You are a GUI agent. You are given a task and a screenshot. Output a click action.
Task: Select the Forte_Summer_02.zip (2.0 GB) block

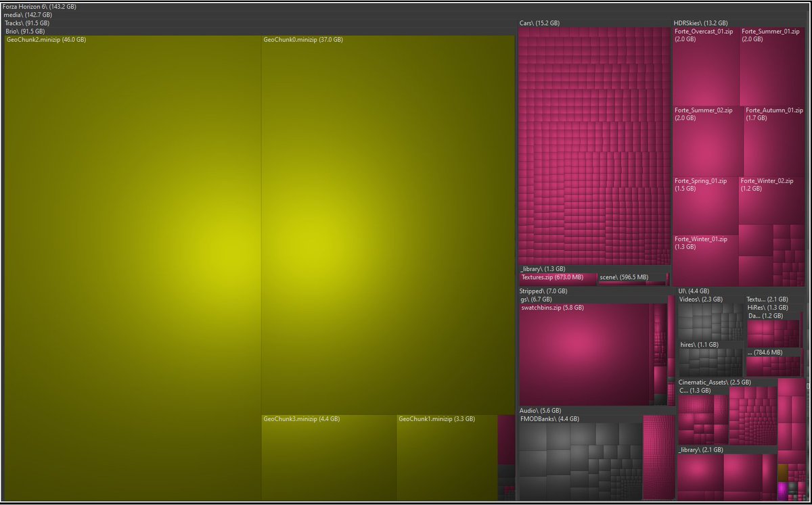(708, 141)
